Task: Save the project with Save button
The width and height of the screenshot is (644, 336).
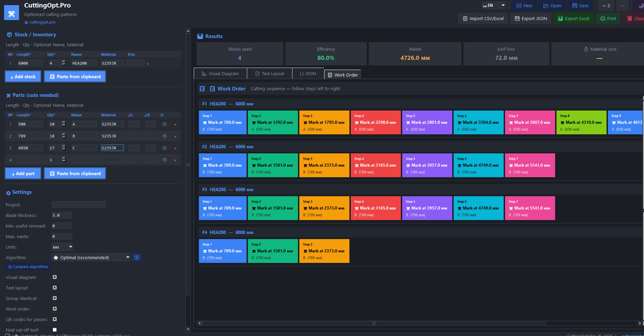Action: coord(580,6)
